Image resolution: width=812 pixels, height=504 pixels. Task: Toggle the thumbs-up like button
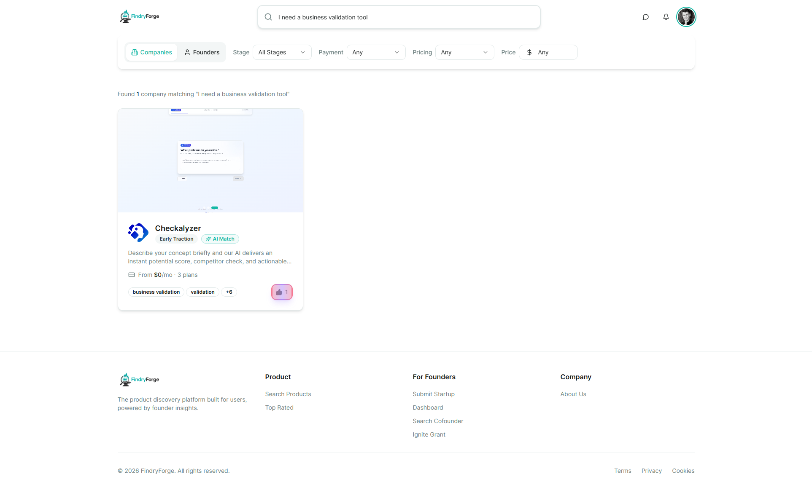point(282,292)
